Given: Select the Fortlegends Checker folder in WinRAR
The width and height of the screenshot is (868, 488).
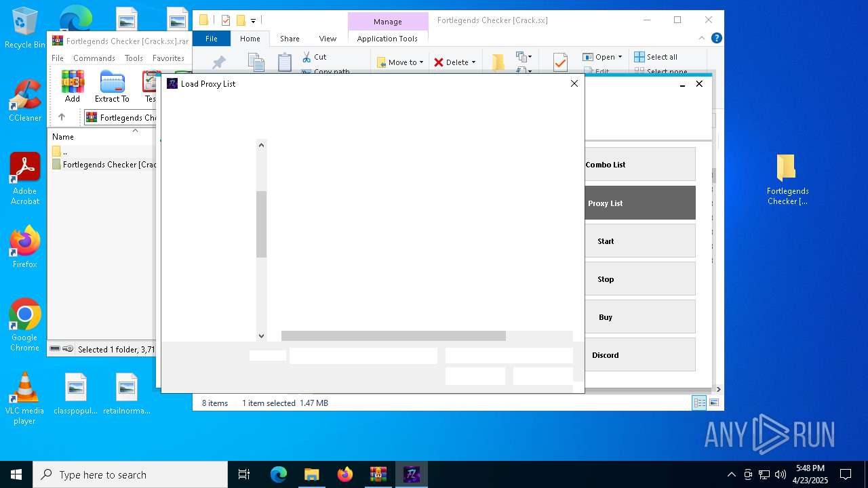Looking at the screenshot, I should click(x=103, y=165).
